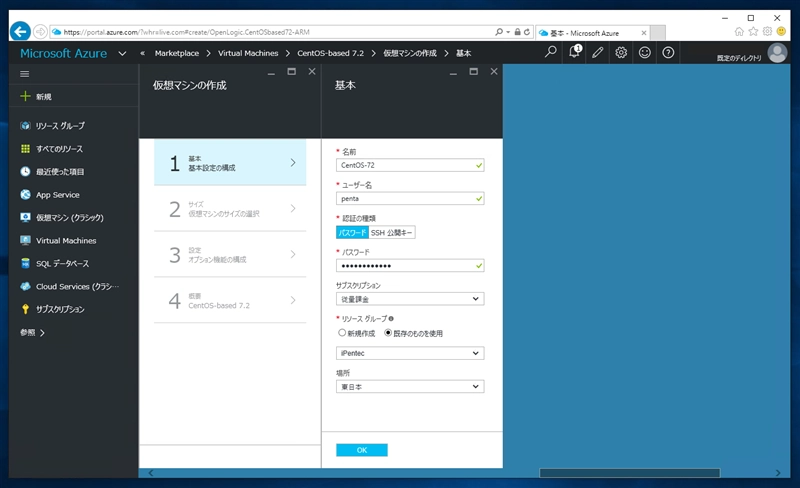This screenshot has height=488, width=800.
Task: Open the サブスクリプション 従量課金 dropdown
Action: coord(410,299)
